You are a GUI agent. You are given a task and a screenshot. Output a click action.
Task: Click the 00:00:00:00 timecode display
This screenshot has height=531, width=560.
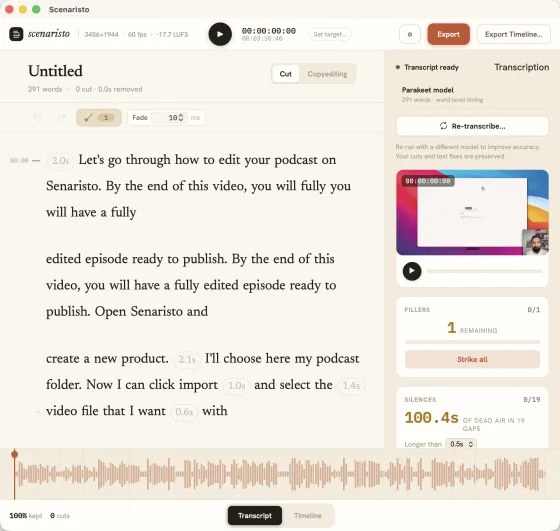point(269,31)
